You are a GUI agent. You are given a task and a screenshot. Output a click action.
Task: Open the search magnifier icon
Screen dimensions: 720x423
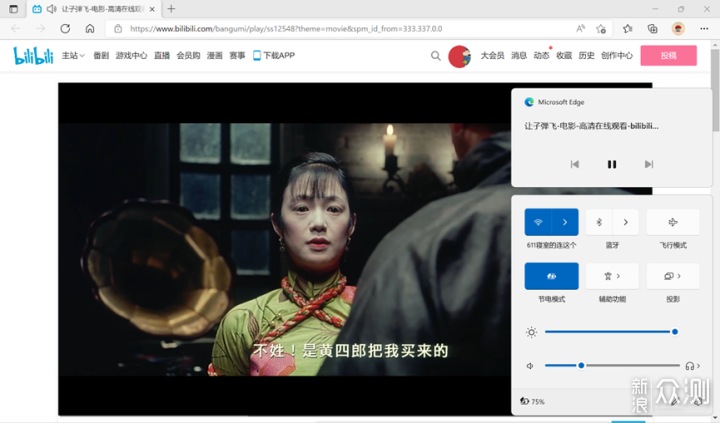(435, 56)
